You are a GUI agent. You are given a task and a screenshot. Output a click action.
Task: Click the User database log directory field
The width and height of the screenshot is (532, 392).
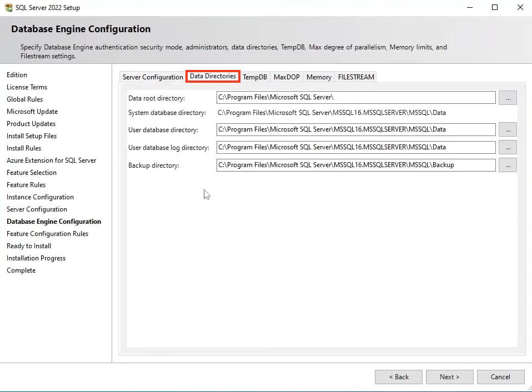(355, 147)
